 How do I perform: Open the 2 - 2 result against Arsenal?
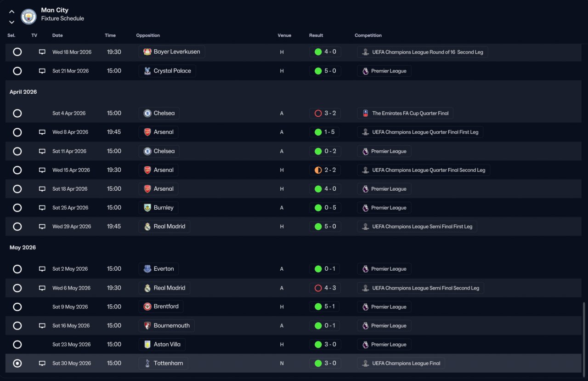click(325, 170)
